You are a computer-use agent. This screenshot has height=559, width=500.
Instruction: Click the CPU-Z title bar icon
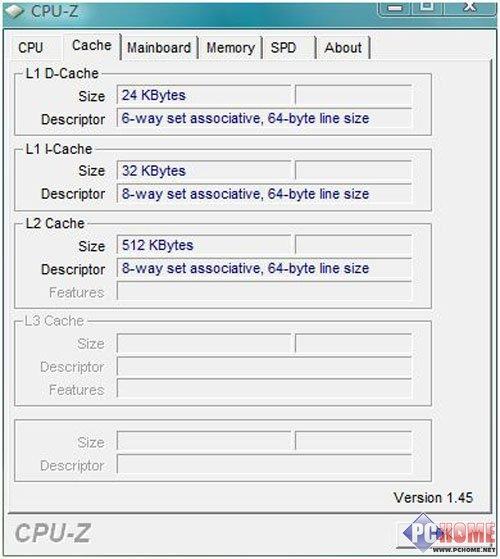(15, 11)
